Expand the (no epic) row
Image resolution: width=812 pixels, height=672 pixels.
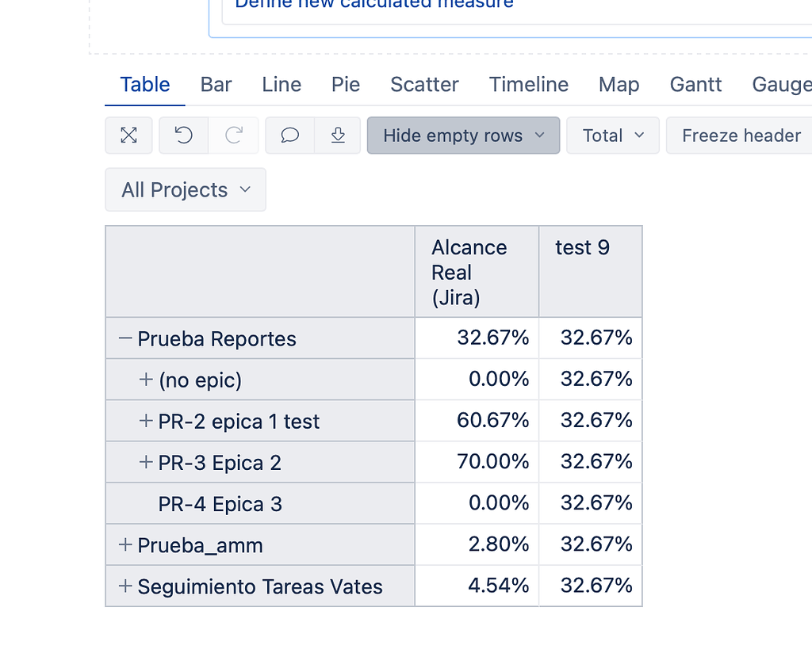[145, 379]
